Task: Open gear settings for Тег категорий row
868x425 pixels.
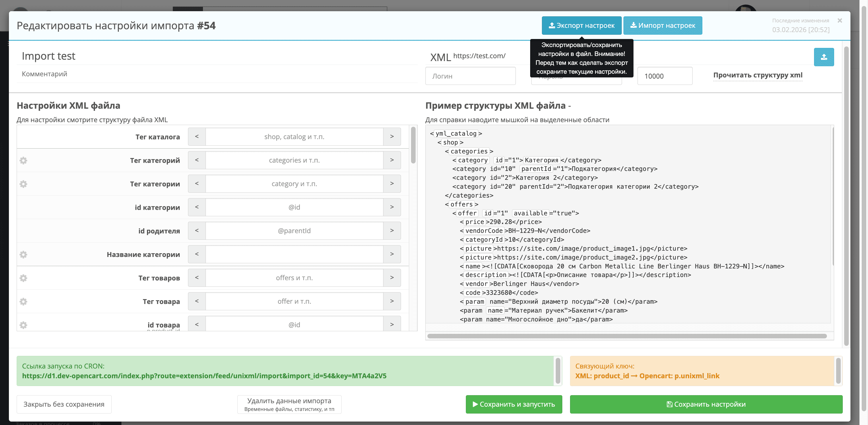Action: (x=23, y=160)
